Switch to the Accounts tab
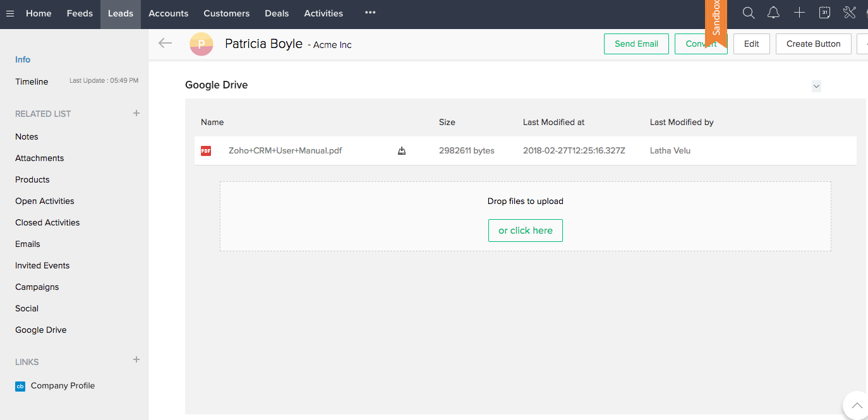Viewport: 868px width, 420px height. (168, 13)
